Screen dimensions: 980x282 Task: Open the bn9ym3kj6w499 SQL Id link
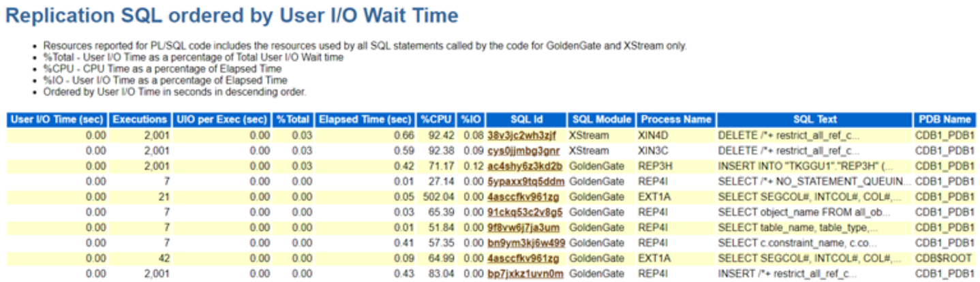pos(526,243)
